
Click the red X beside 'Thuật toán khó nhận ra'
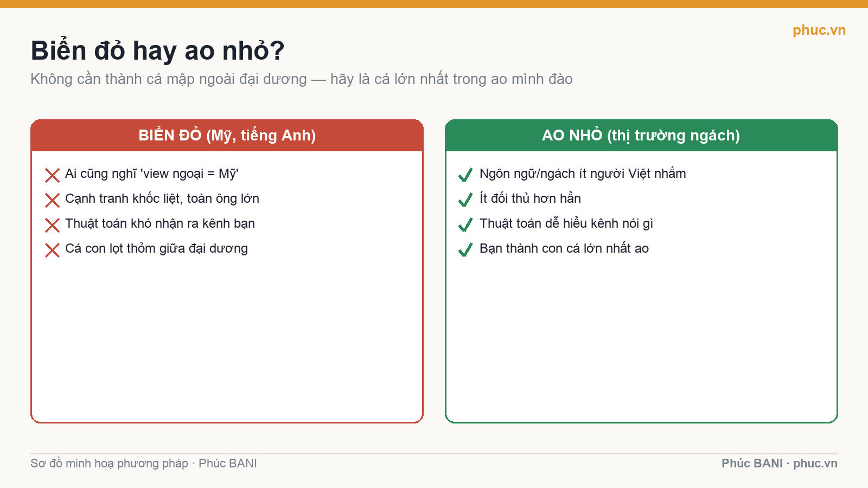point(52,225)
